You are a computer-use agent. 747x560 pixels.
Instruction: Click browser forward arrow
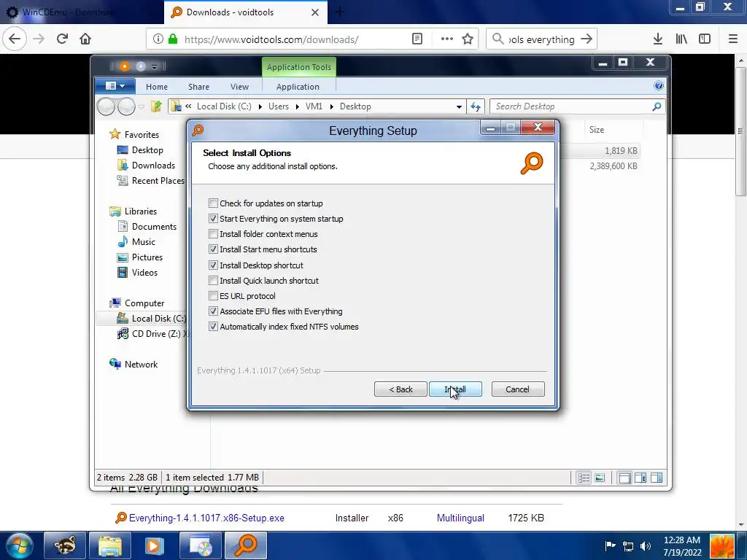click(x=39, y=39)
